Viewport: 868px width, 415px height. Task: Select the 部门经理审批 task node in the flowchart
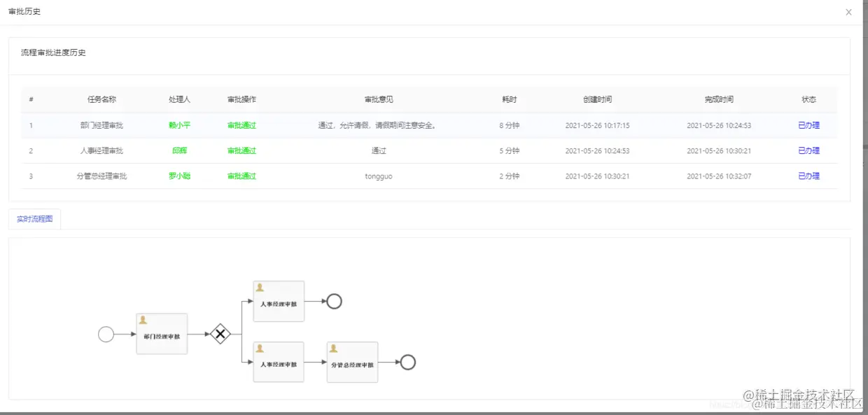coord(162,334)
